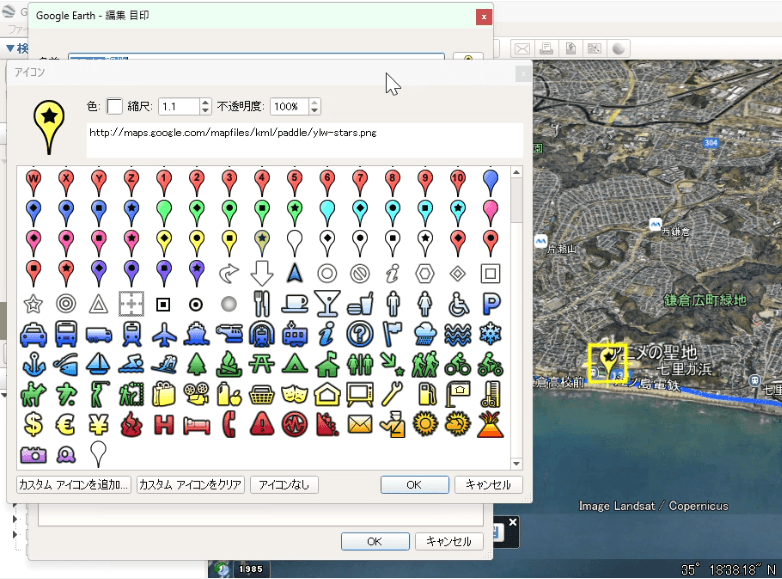The image size is (782, 579).
Task: Select the airplane icon in the grid
Action: pyautogui.click(x=164, y=334)
